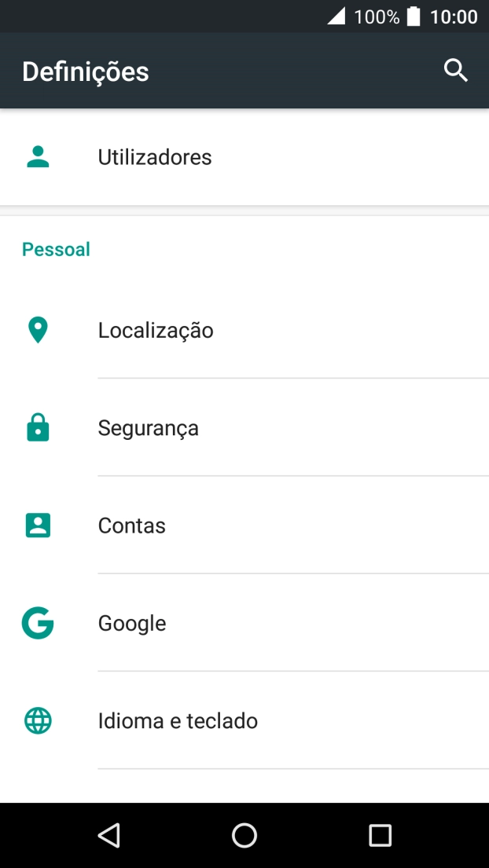Image resolution: width=489 pixels, height=868 pixels.
Task: Open recent apps with the square button
Action: [380, 835]
